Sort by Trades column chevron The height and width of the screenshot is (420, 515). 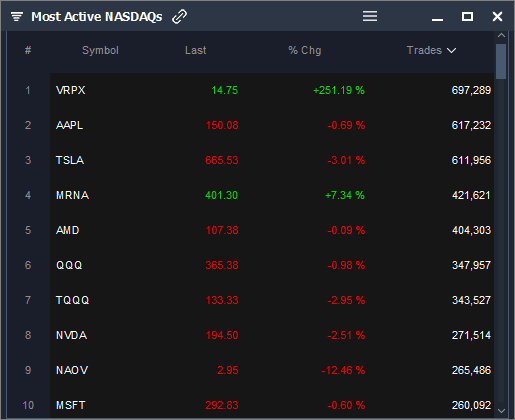[x=452, y=50]
